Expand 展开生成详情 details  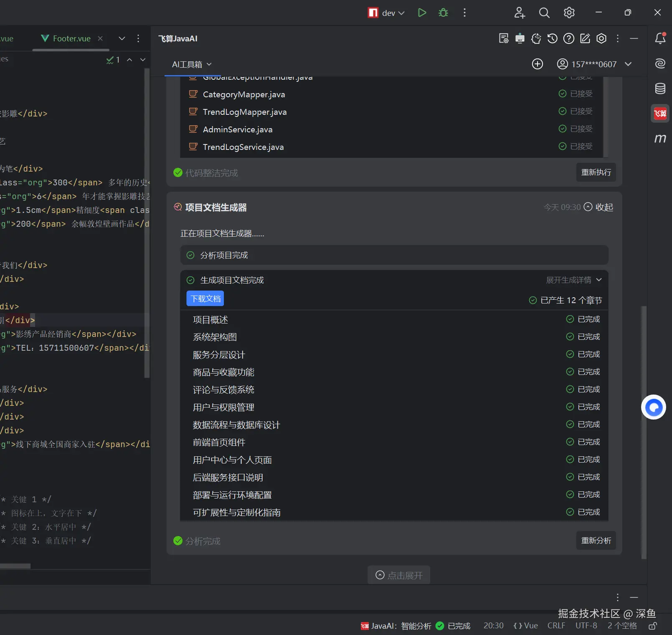click(574, 280)
